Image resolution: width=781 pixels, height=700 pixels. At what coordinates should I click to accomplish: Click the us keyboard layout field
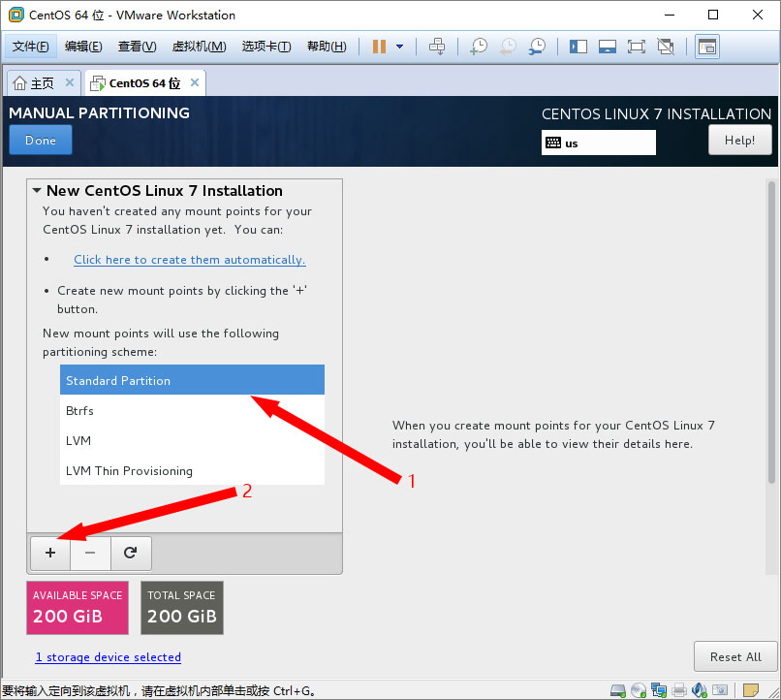point(598,143)
